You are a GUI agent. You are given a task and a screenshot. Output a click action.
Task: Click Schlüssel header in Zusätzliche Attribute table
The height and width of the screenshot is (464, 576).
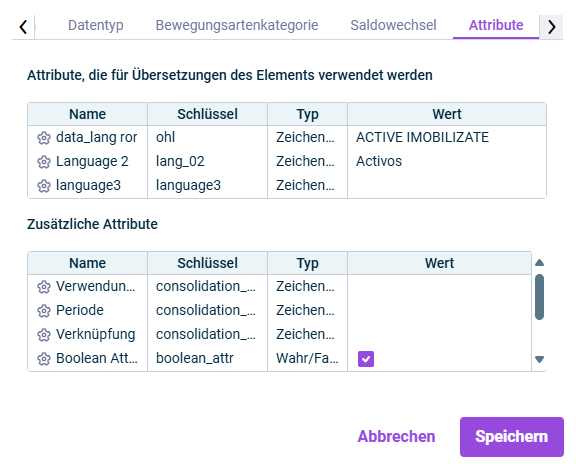208,263
